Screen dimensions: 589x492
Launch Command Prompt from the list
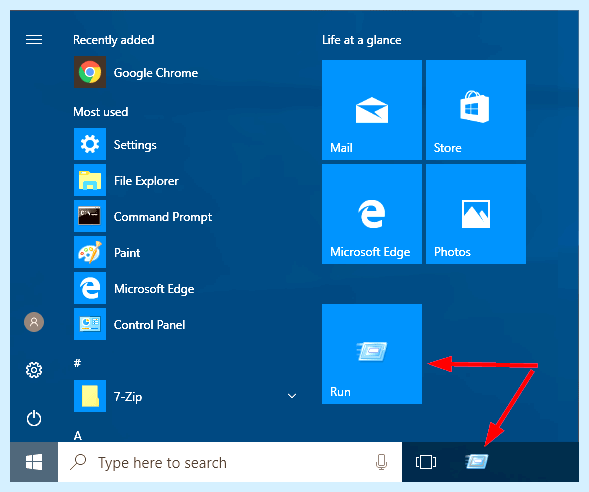pyautogui.click(x=143, y=216)
